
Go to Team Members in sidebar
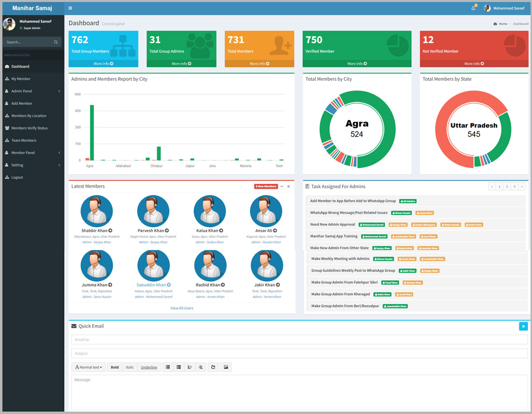click(24, 140)
